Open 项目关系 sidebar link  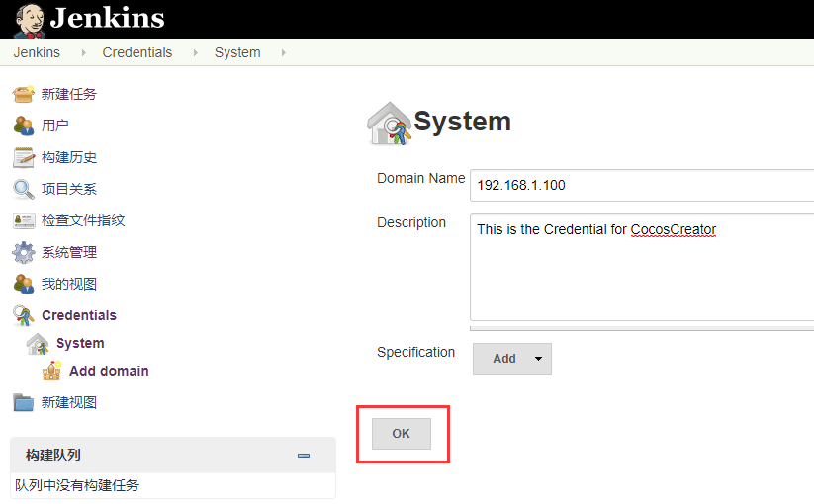(69, 189)
